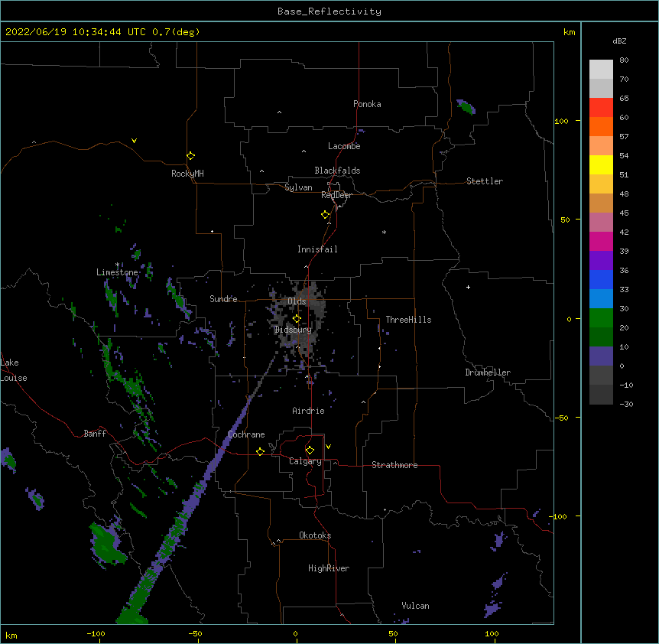Select the light gray 80 dBZ swatch
Viewport: 659px width, 644px height.
[601, 70]
